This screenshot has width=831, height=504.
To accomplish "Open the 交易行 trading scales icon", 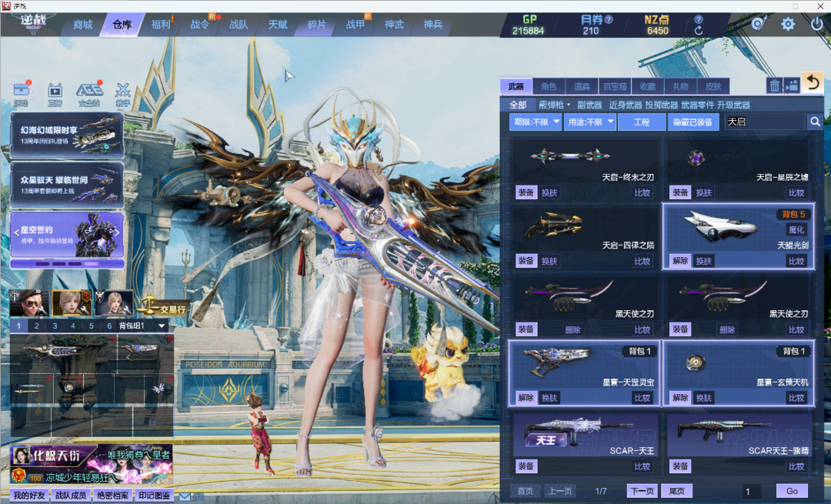I will pyautogui.click(x=161, y=307).
